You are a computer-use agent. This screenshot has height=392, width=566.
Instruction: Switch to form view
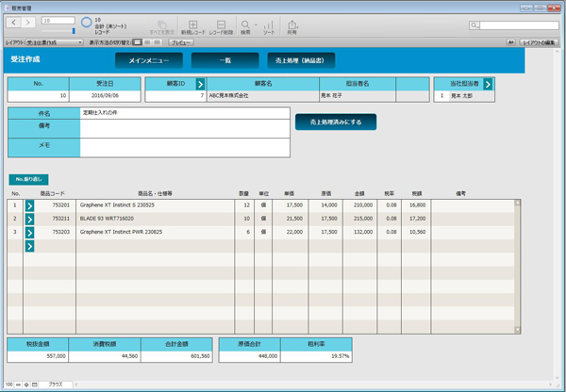click(x=137, y=42)
